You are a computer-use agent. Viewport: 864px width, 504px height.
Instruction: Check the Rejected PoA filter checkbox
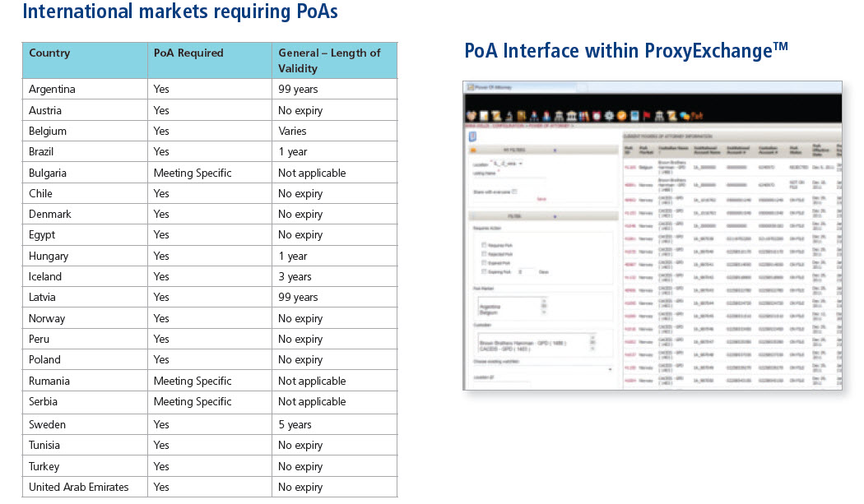click(484, 254)
